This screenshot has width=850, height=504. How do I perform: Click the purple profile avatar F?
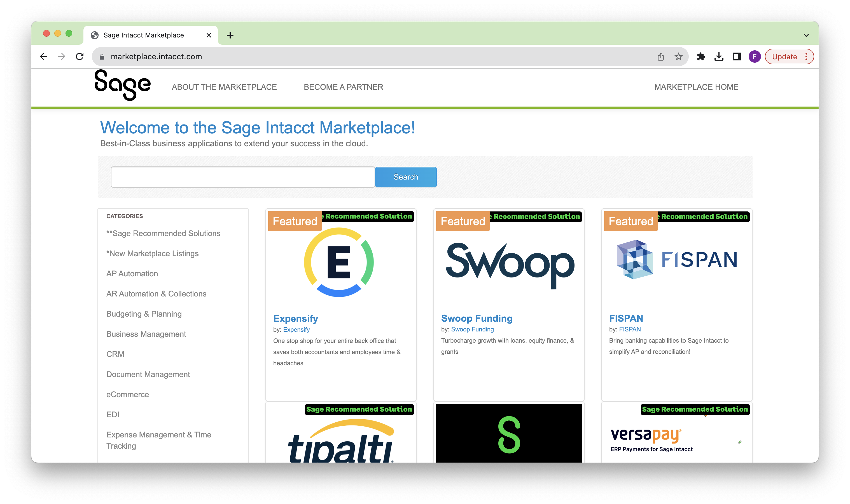click(x=755, y=56)
